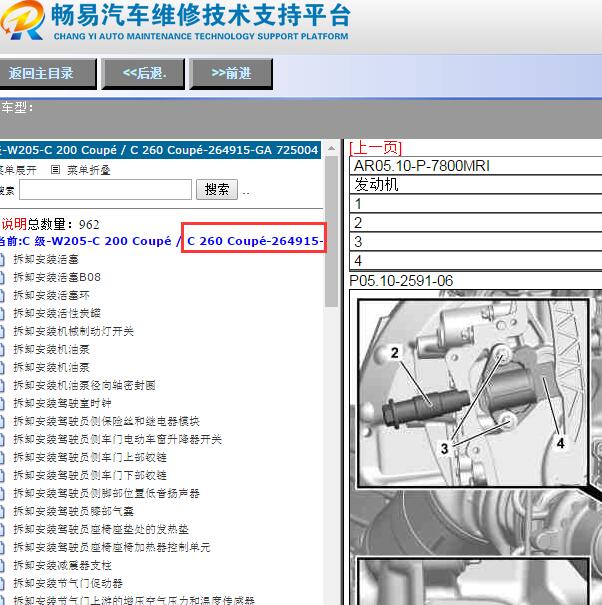The height and width of the screenshot is (605, 602).
Task: Click the document icon beside 拆卸安装减震器支柱
Action: pyautogui.click(x=2, y=566)
